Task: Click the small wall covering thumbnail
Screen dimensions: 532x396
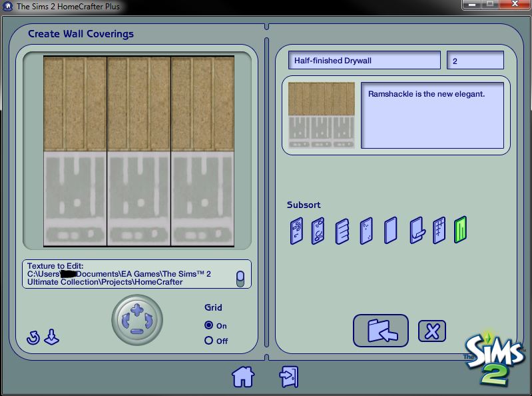Action: click(322, 115)
